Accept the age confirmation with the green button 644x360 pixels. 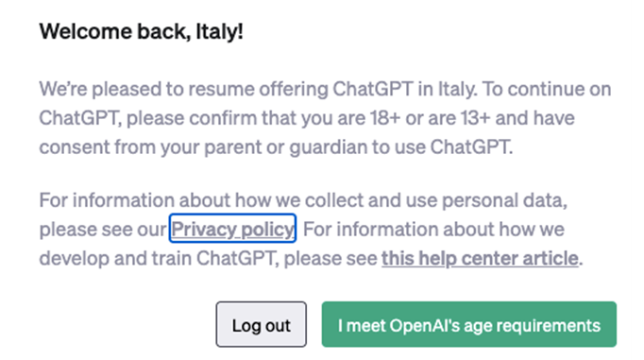469,324
